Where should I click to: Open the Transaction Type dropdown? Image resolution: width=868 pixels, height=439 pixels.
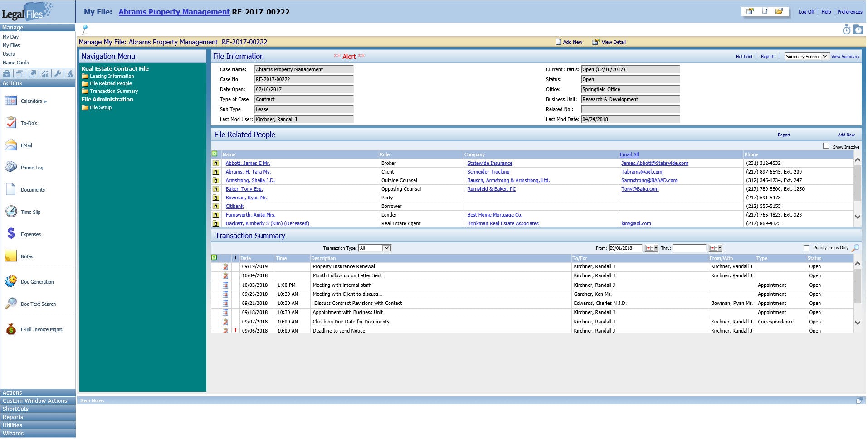[x=375, y=248]
